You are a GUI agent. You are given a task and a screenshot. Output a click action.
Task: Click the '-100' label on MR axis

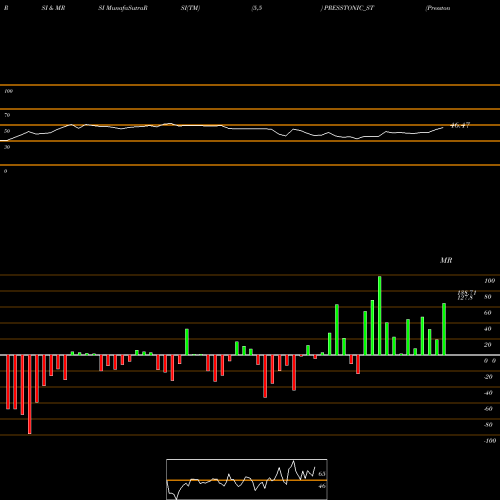[x=490, y=441]
